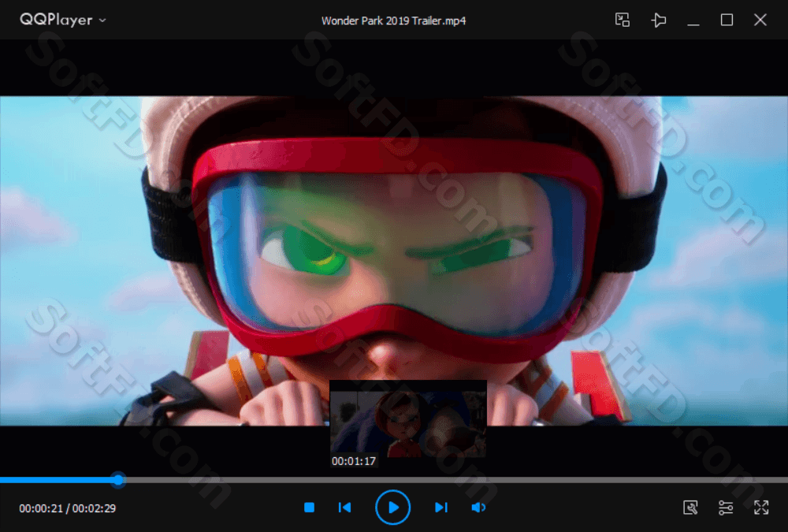Close the QQPlayer window
This screenshot has height=532, width=788.
pos(760,20)
